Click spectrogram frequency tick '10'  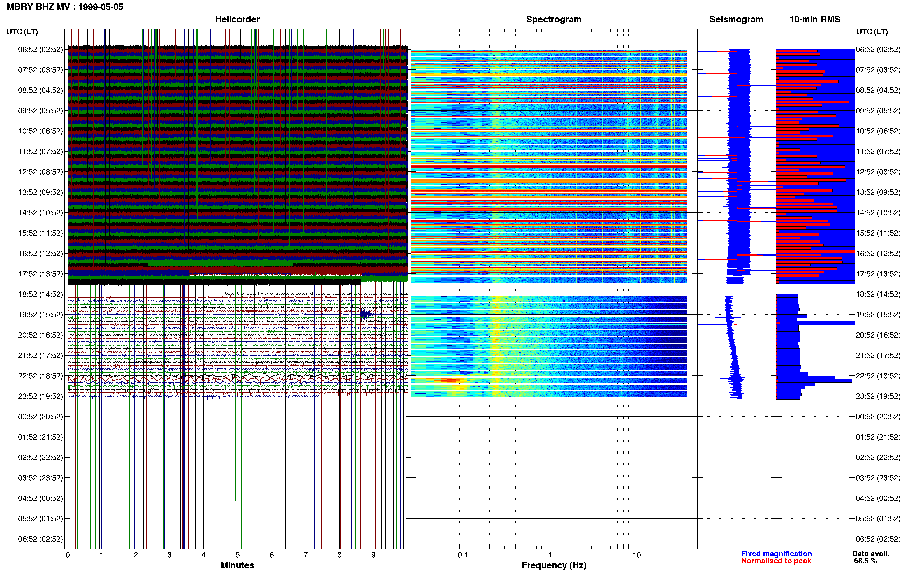point(637,555)
